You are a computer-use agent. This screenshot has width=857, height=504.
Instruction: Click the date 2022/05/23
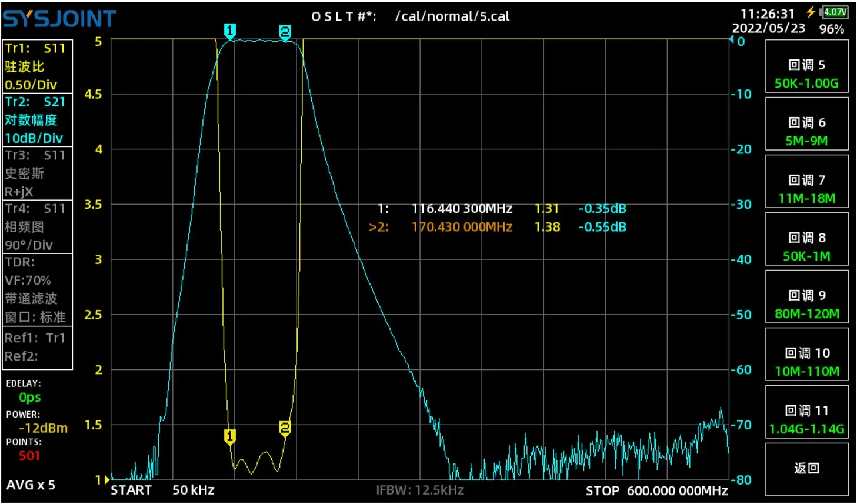(x=768, y=28)
